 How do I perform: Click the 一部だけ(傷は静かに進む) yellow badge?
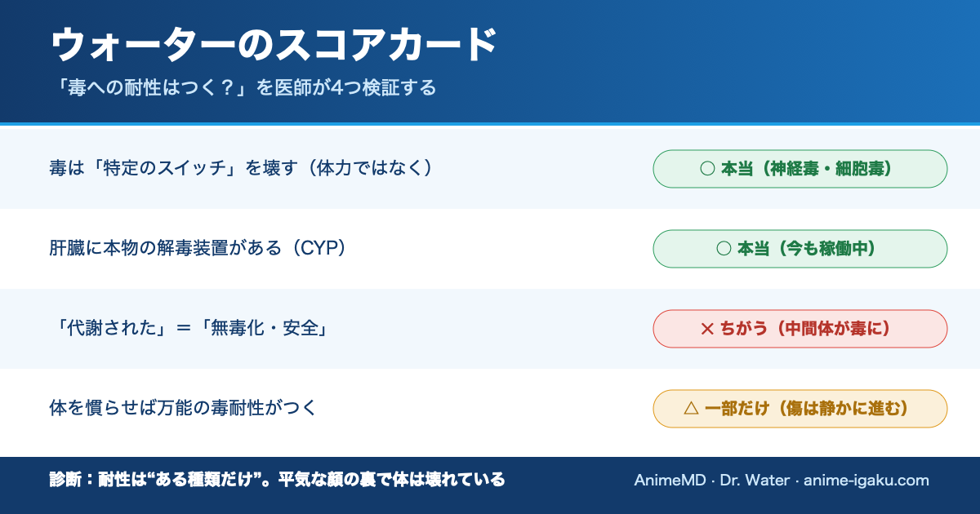800,409
